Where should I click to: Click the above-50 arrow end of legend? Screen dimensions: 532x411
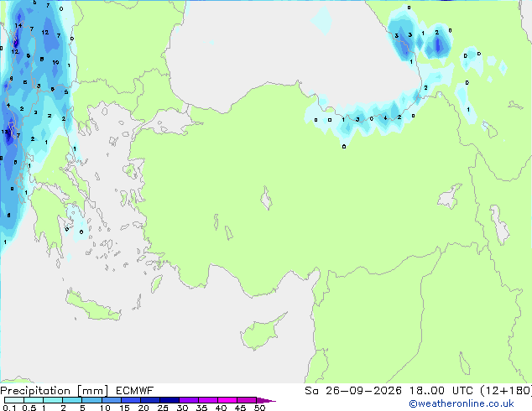[266, 400]
